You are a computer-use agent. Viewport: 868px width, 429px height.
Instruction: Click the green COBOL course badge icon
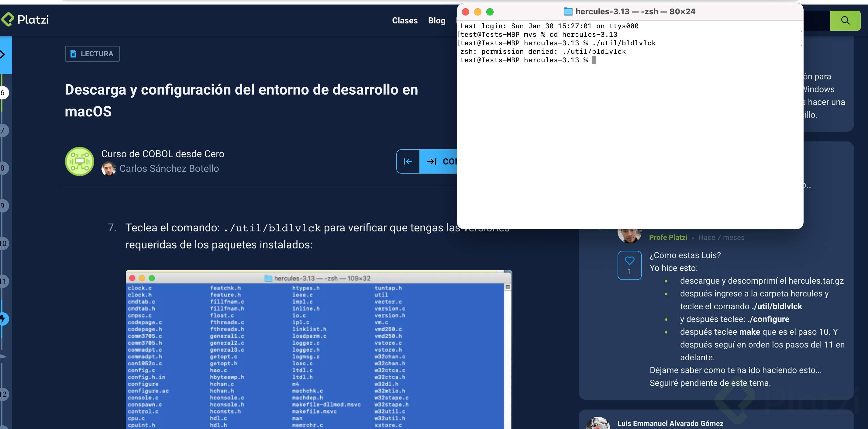[x=79, y=161]
